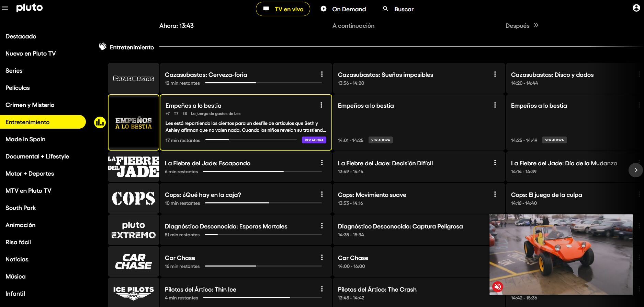Click the round next-arrow button
Image resolution: width=644 pixels, height=307 pixels.
(635, 170)
